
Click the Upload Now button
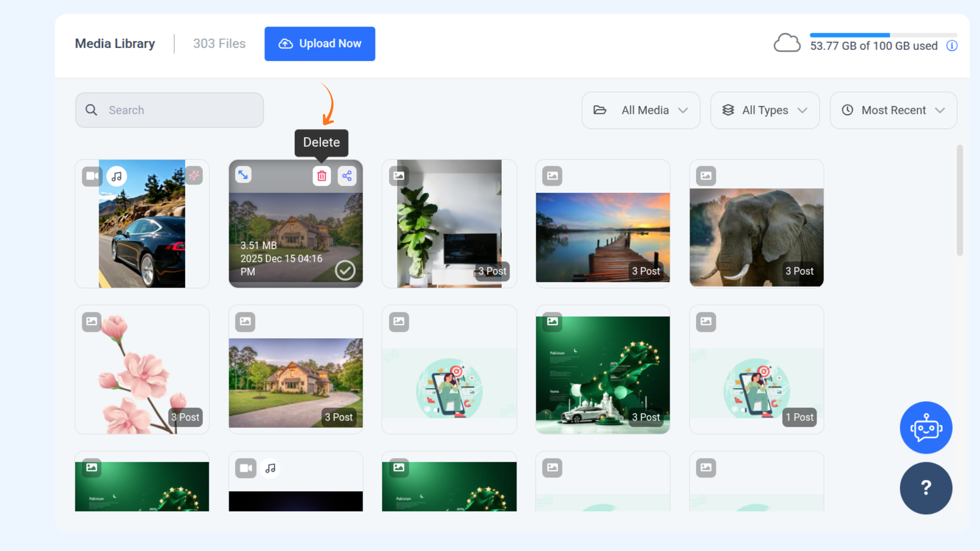pos(320,44)
